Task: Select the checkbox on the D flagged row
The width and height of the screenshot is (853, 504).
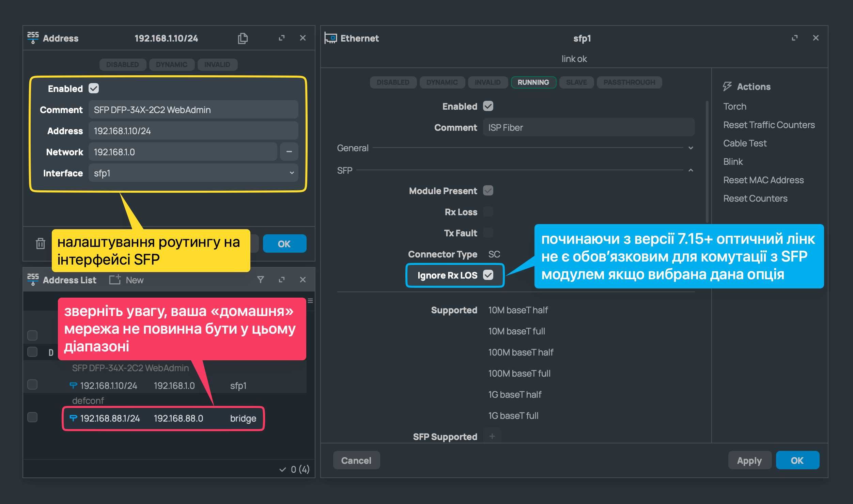Action: point(32,352)
